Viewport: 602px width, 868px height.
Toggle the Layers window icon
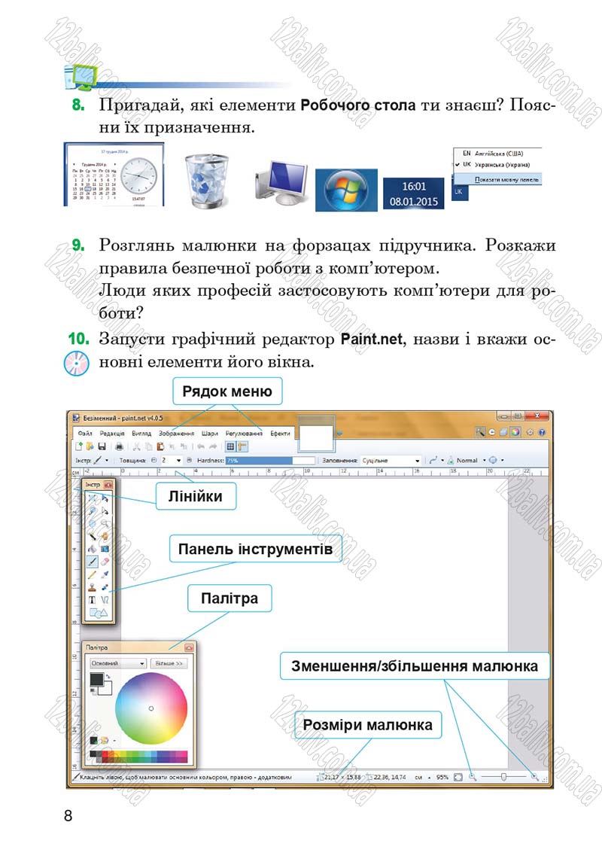pos(503,432)
